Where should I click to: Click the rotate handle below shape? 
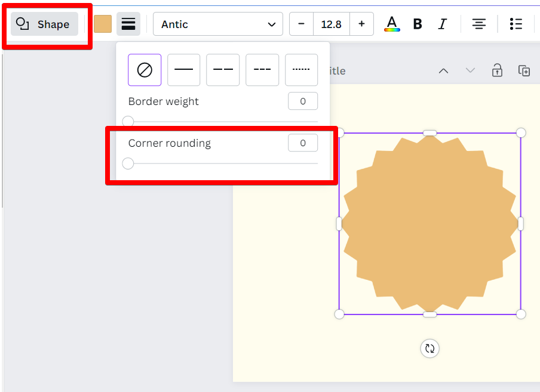[x=429, y=348]
